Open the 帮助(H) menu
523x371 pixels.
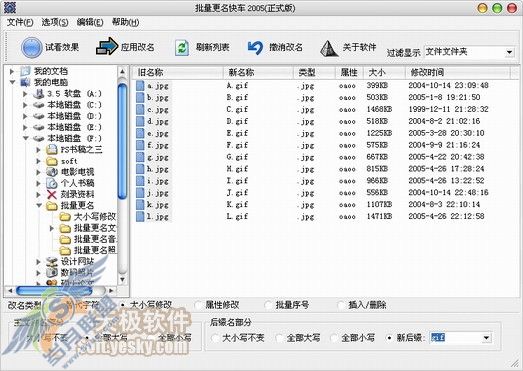pyautogui.click(x=125, y=22)
